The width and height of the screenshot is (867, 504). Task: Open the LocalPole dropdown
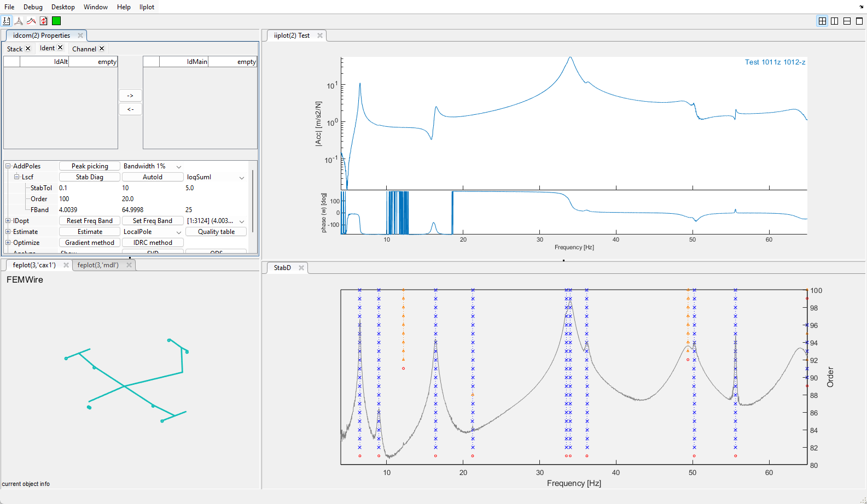click(x=178, y=232)
